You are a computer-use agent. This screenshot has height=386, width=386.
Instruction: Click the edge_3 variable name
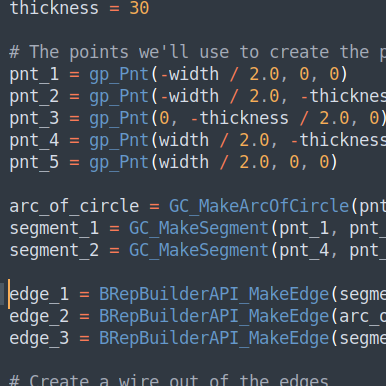click(39, 338)
